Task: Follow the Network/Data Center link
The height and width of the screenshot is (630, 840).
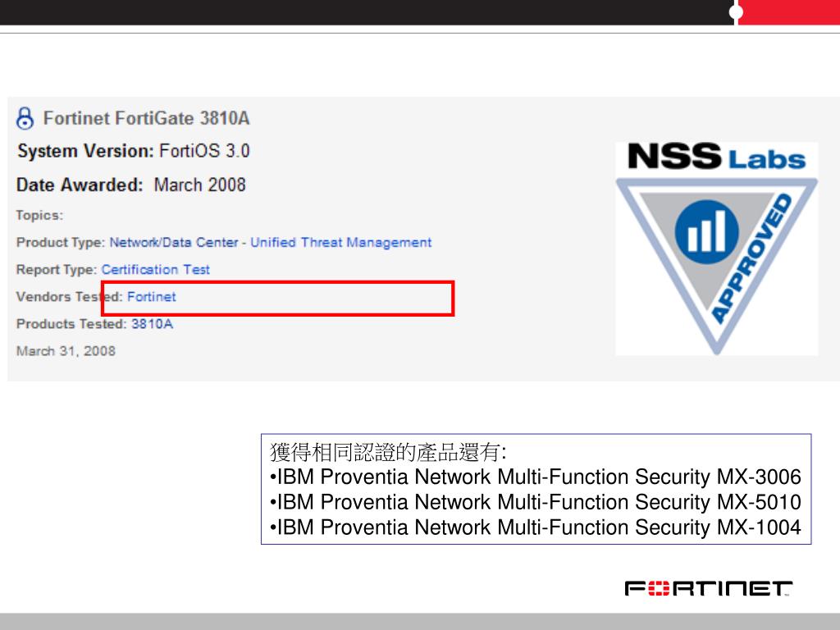Action: pos(174,242)
